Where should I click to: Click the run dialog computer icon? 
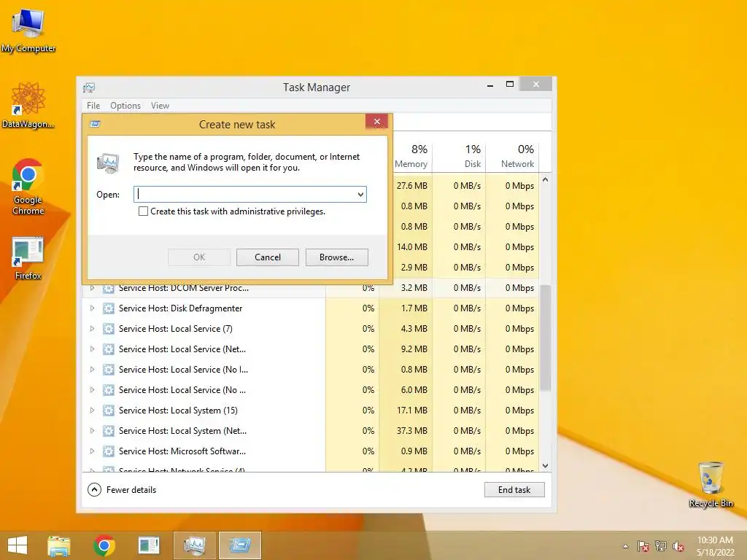(108, 163)
